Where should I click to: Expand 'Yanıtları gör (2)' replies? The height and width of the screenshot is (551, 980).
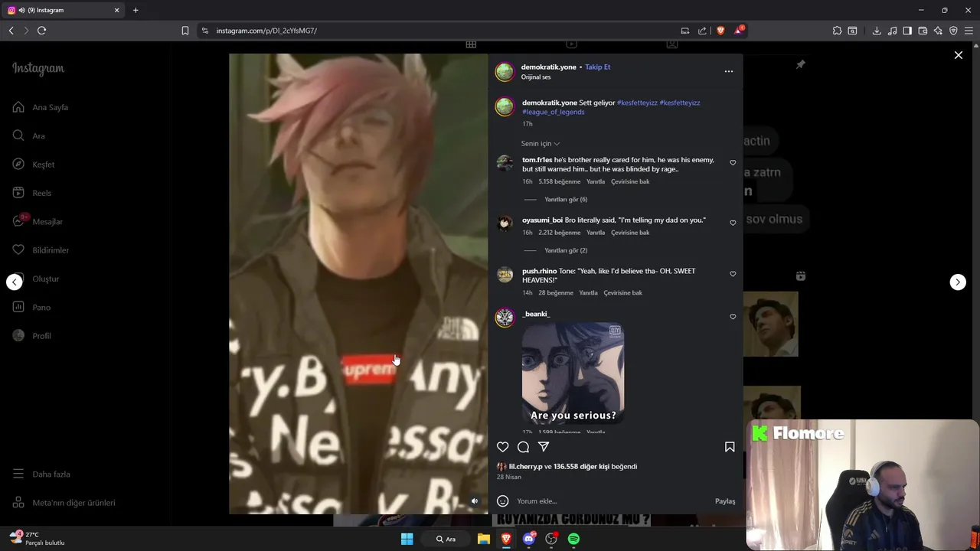(566, 250)
